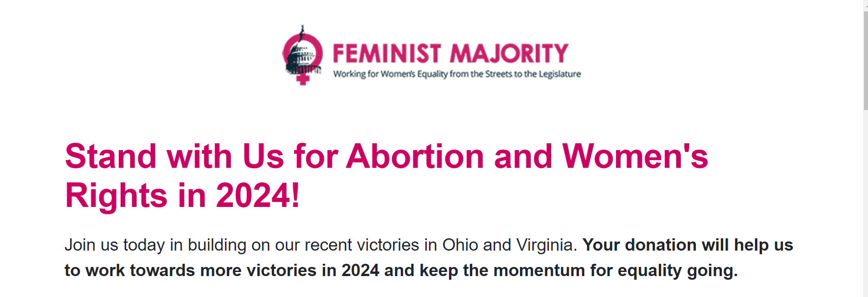The width and height of the screenshot is (868, 297).
Task: Click 'Join us today' in the paragraph
Action: pos(114,245)
